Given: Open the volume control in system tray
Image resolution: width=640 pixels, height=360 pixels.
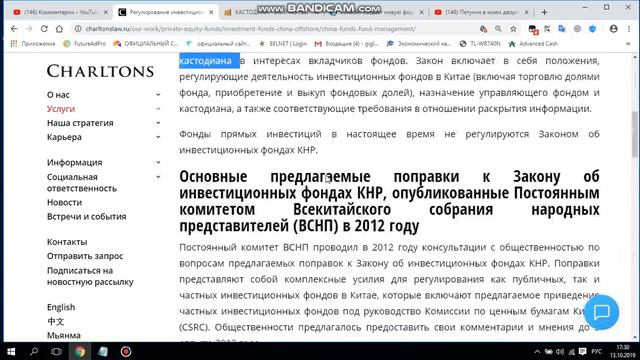Looking at the screenshot, I should [560, 351].
